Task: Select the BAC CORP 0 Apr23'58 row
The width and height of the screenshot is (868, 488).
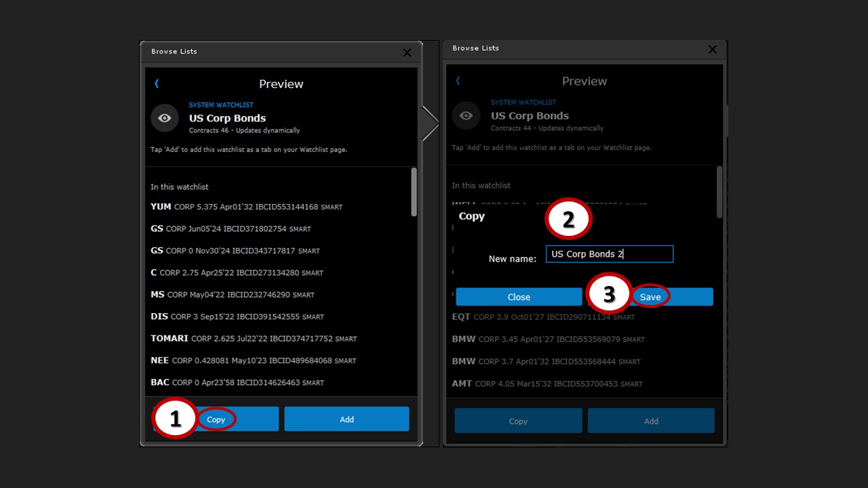Action: (237, 382)
